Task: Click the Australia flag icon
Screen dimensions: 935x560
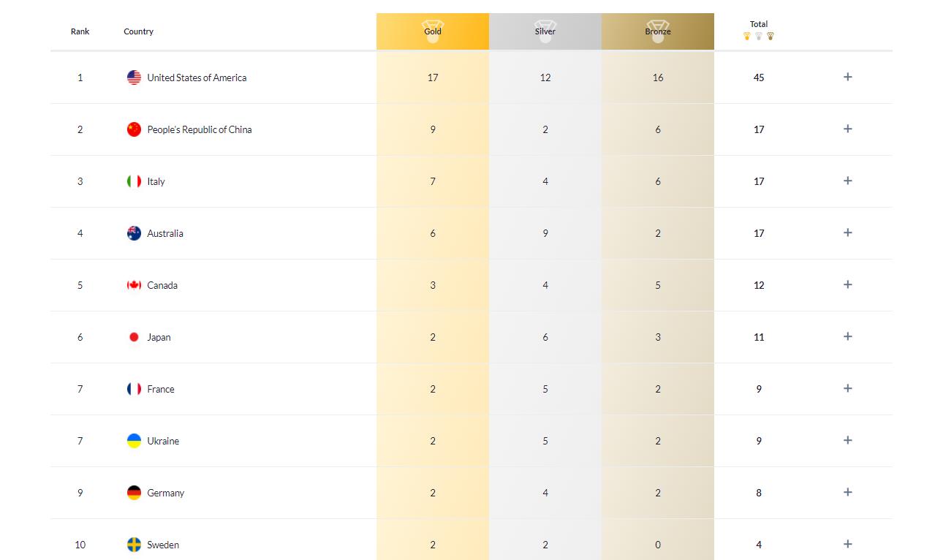Action: coord(134,233)
